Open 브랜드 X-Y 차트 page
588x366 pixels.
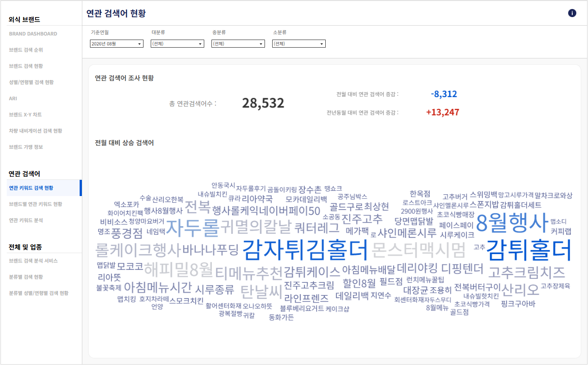tap(25, 115)
